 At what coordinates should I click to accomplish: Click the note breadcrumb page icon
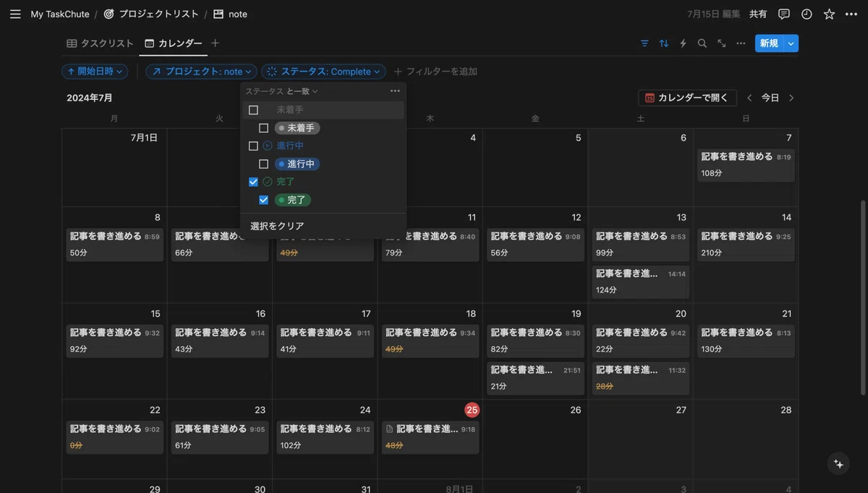(218, 14)
